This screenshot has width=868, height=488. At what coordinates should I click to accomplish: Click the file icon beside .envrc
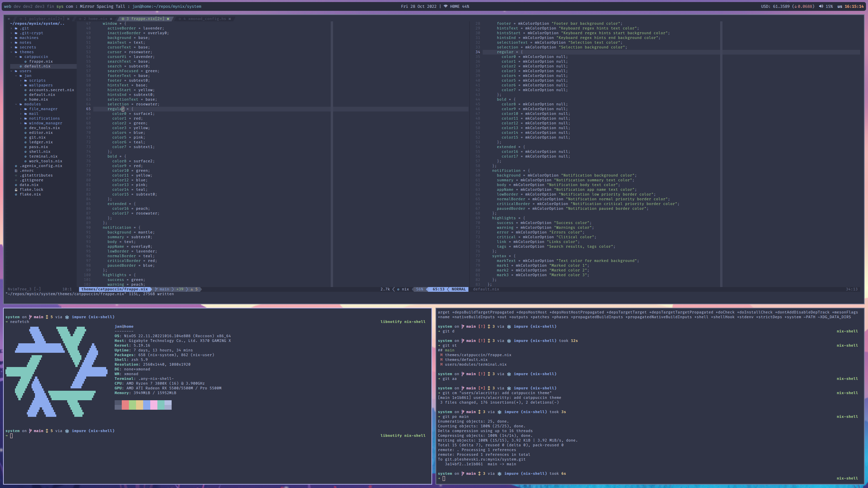(x=16, y=171)
